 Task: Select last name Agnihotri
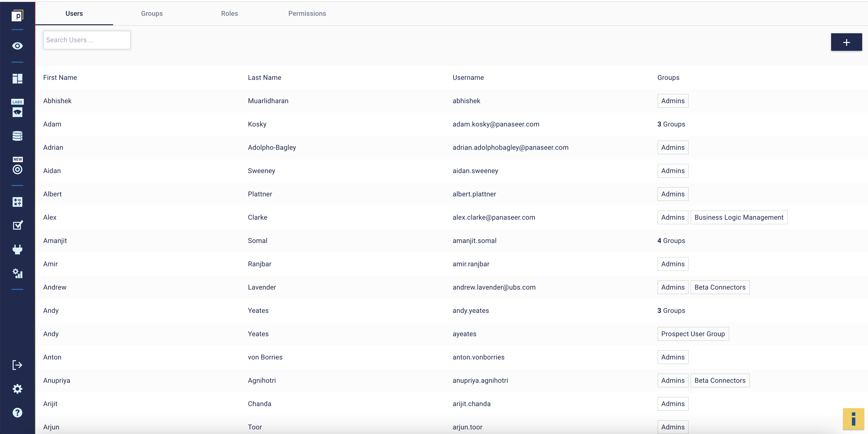click(x=262, y=380)
